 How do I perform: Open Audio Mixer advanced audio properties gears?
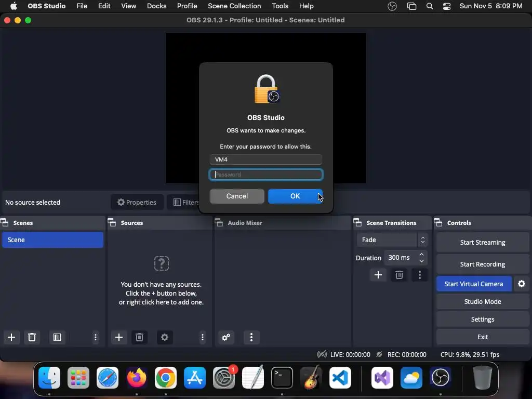coord(226,337)
